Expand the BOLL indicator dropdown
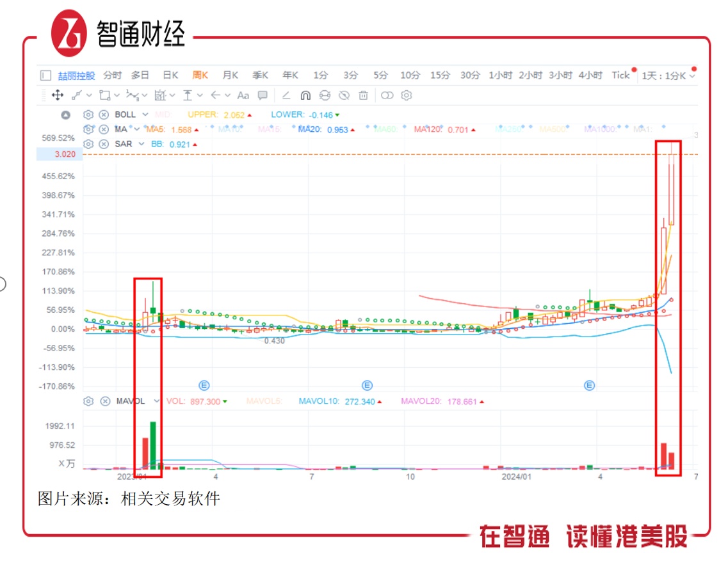728x570 pixels. (x=145, y=115)
